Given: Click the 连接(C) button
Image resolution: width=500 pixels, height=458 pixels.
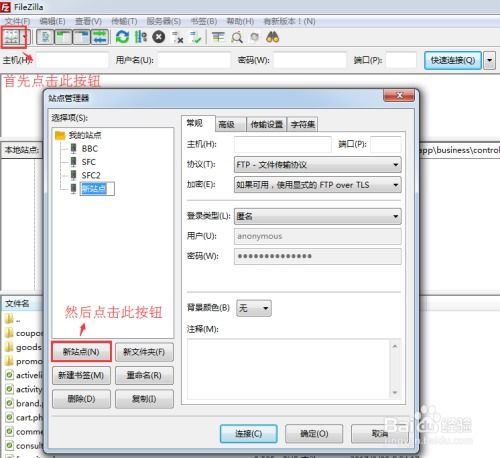Looking at the screenshot, I should 249,434.
